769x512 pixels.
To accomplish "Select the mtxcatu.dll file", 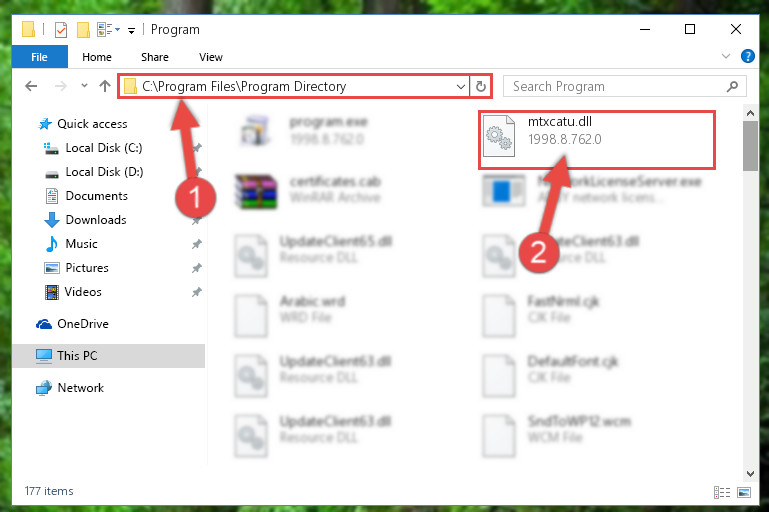I will [x=597, y=139].
